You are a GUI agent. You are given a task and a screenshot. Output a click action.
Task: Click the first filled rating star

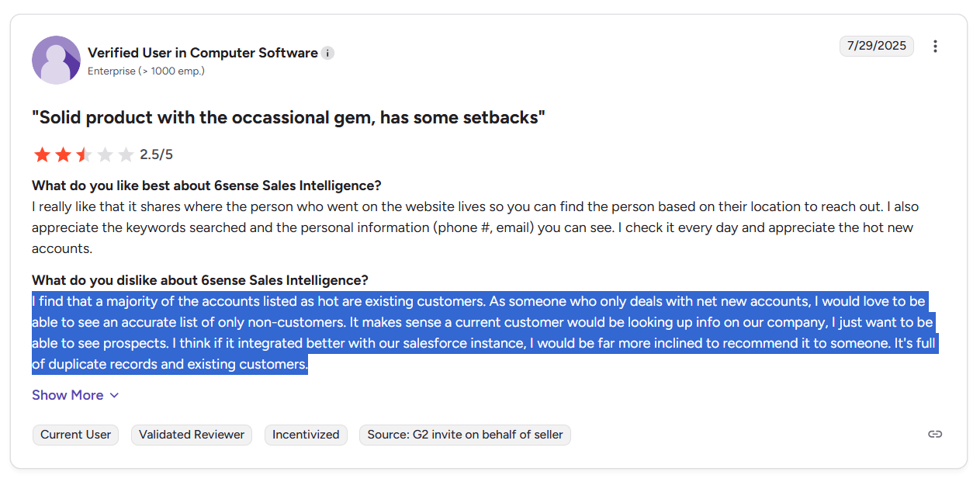(42, 155)
